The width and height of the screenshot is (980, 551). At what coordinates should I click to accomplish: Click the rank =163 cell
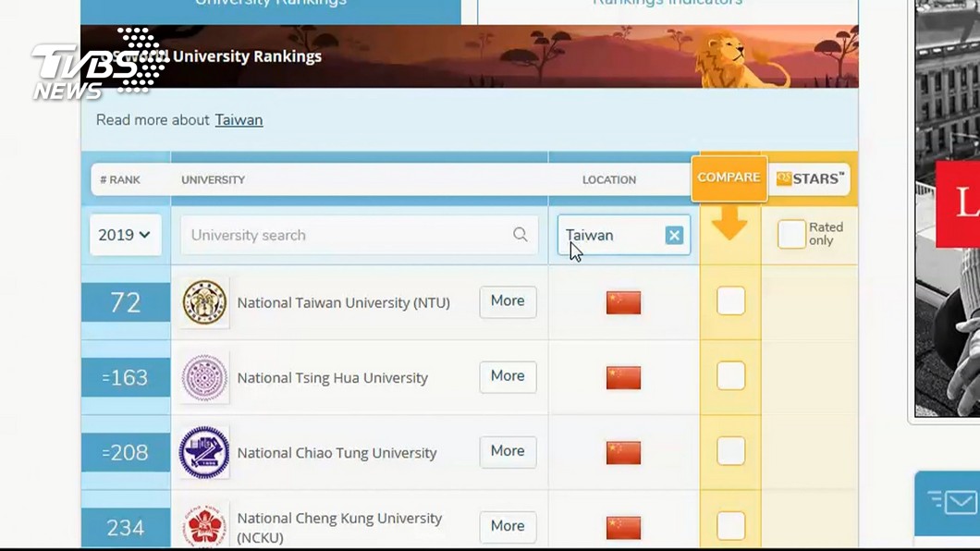coord(126,377)
